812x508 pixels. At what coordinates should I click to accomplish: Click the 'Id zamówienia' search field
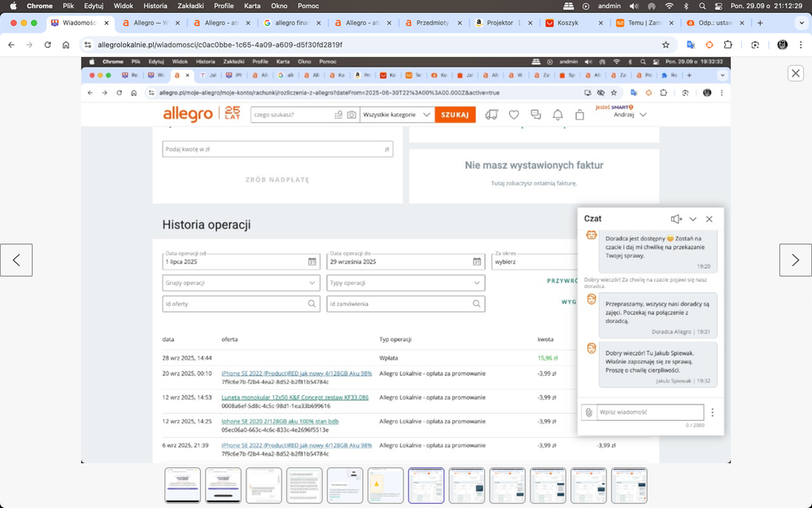coord(405,304)
